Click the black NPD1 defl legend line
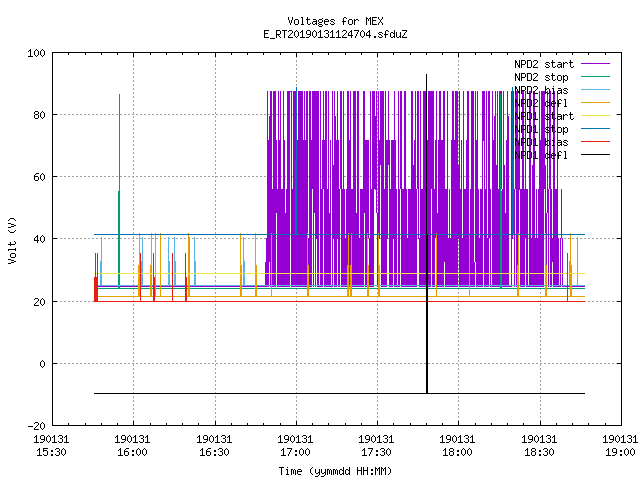This screenshot has width=640, height=480. pyautogui.click(x=595, y=155)
